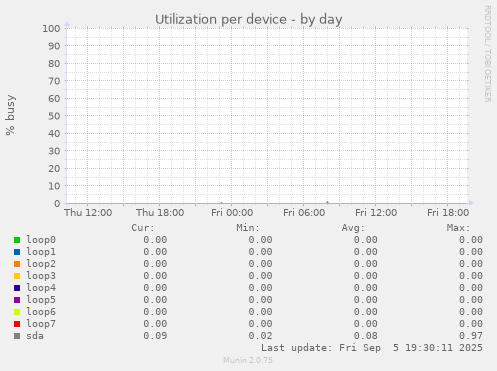Click the red loop7 legend swatch

pyautogui.click(x=17, y=324)
